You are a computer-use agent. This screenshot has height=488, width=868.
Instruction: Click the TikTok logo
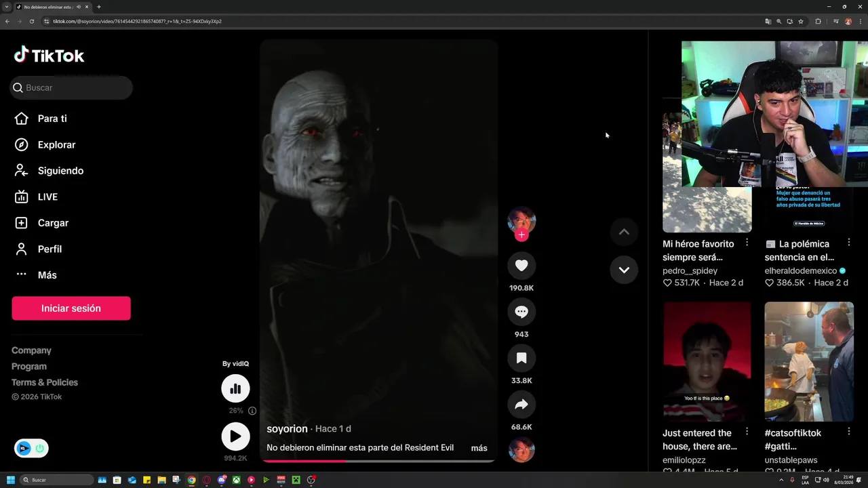(50, 56)
